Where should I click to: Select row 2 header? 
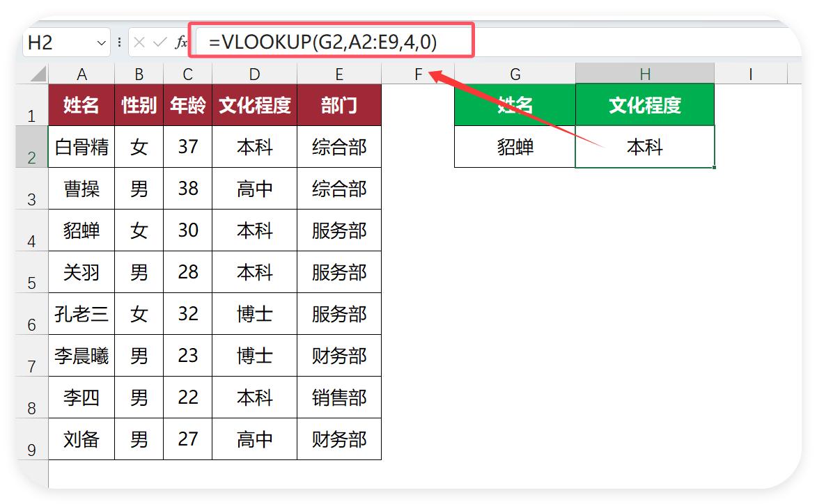32,147
